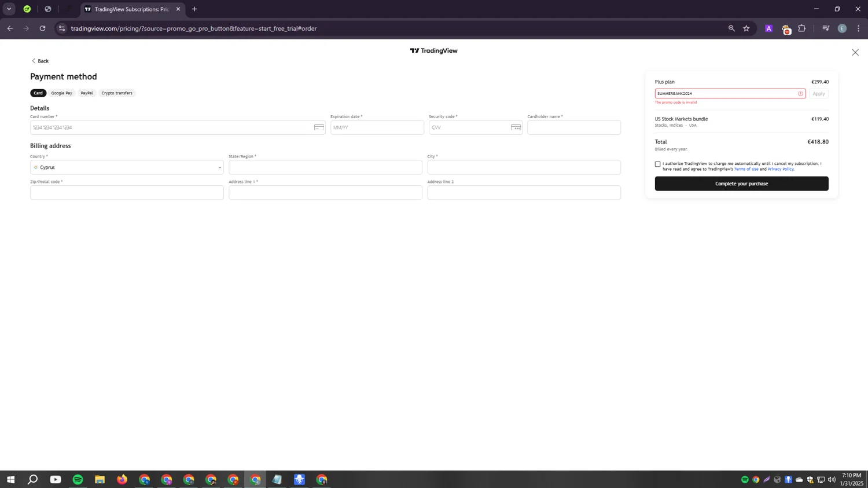The height and width of the screenshot is (488, 868).
Task: Click the Plus plan price €299.40
Action: click(820, 82)
